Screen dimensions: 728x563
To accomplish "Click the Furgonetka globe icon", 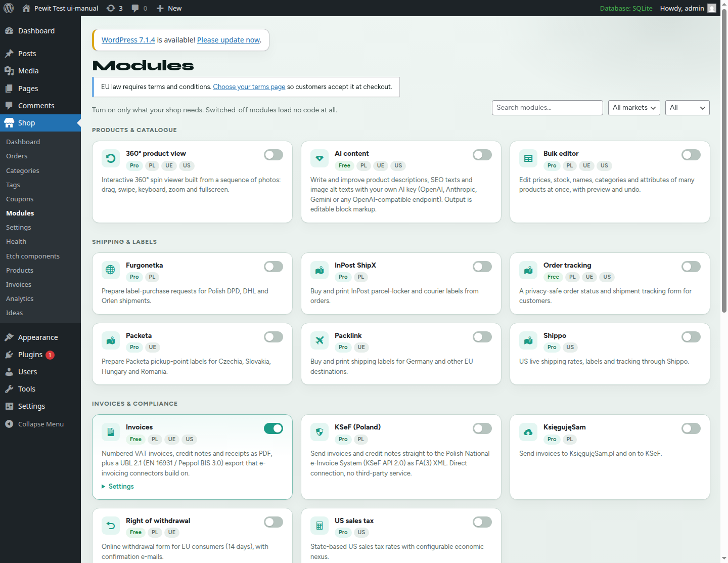I will tap(111, 270).
